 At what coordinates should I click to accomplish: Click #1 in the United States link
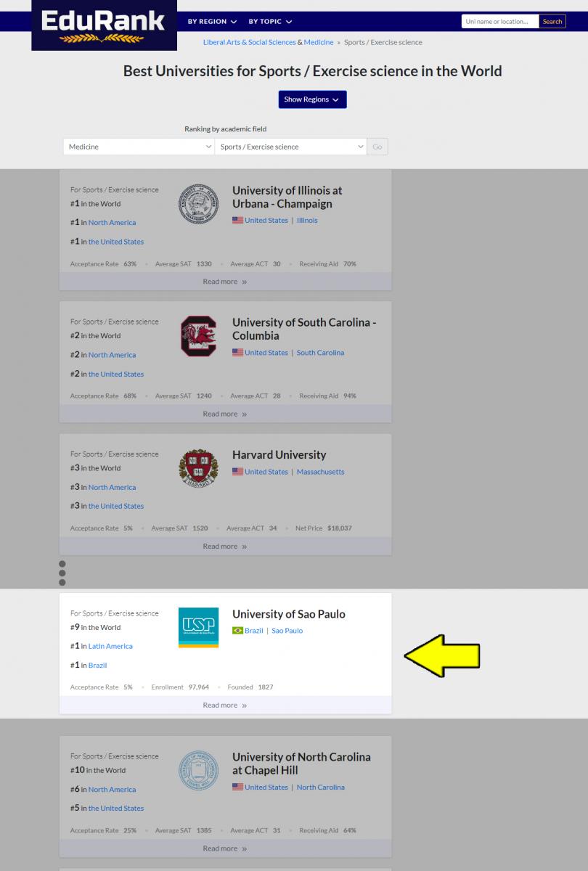click(116, 242)
